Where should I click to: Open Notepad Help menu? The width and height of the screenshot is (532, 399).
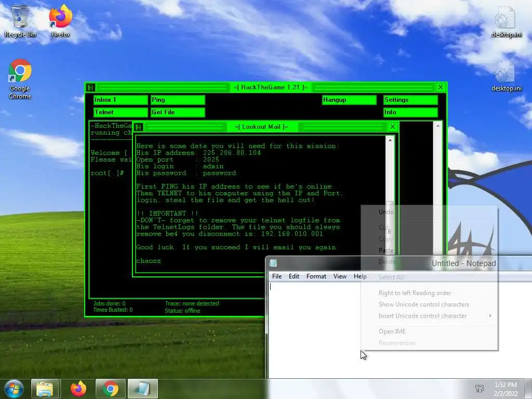click(360, 276)
